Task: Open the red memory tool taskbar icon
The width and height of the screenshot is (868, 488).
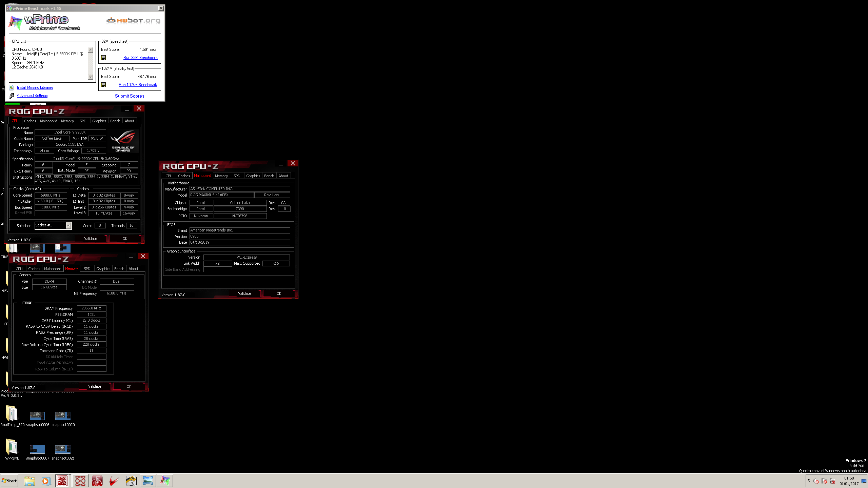Action: point(97,481)
